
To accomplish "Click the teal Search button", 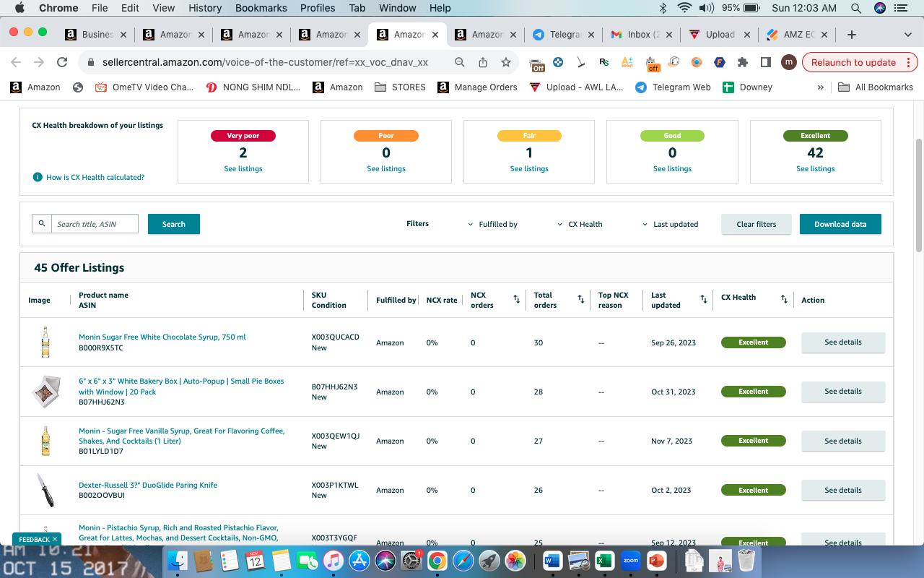I will [174, 224].
